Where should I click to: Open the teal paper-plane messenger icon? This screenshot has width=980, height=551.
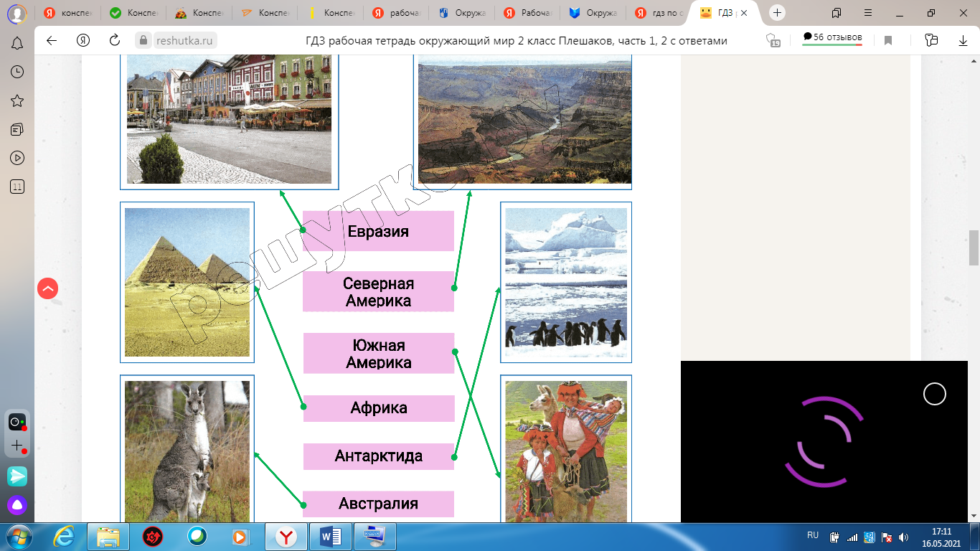pyautogui.click(x=17, y=476)
